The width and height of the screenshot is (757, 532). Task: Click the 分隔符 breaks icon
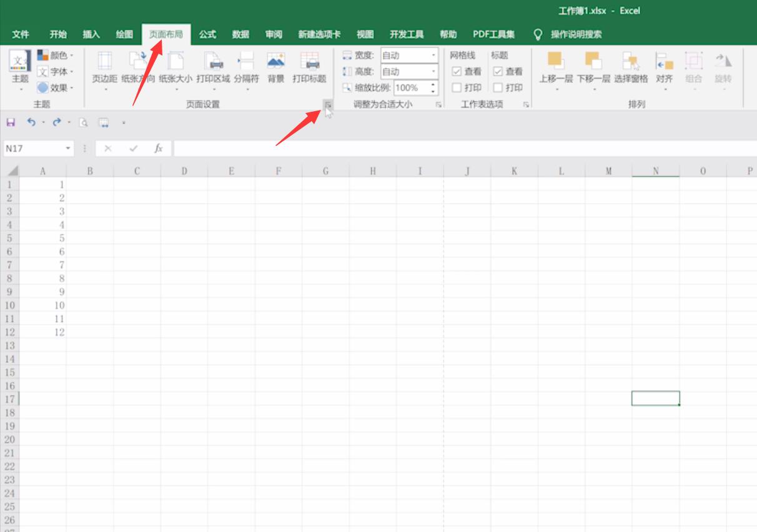point(246,61)
